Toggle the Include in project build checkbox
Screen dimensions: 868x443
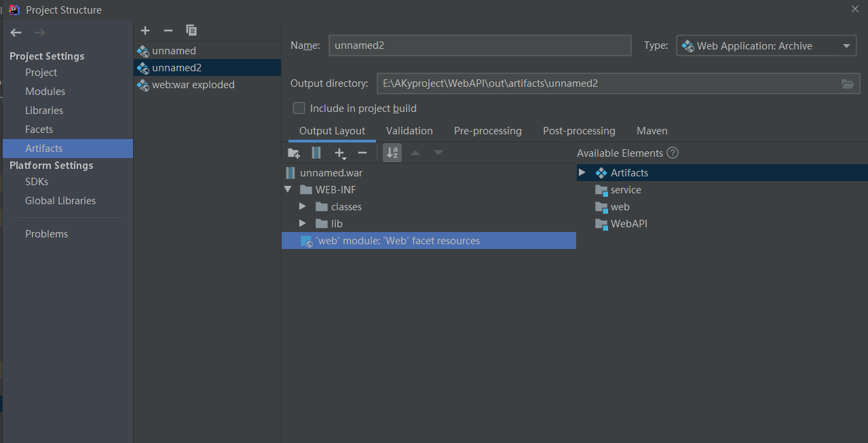click(299, 109)
